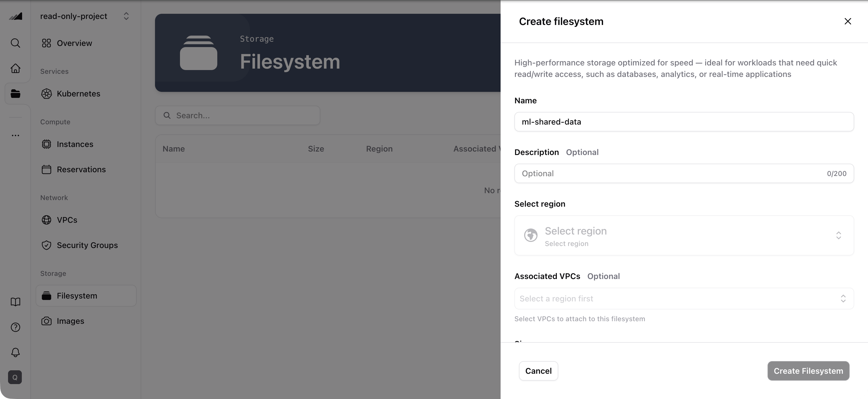The height and width of the screenshot is (399, 868).
Task: Click the 'Select VPCs to attach' hint text
Action: coord(580,319)
